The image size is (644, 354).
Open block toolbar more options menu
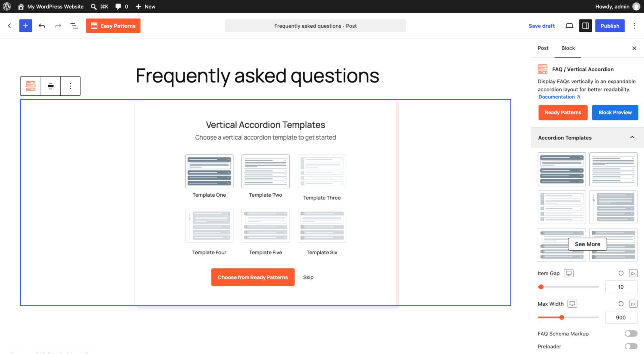pyautogui.click(x=70, y=86)
